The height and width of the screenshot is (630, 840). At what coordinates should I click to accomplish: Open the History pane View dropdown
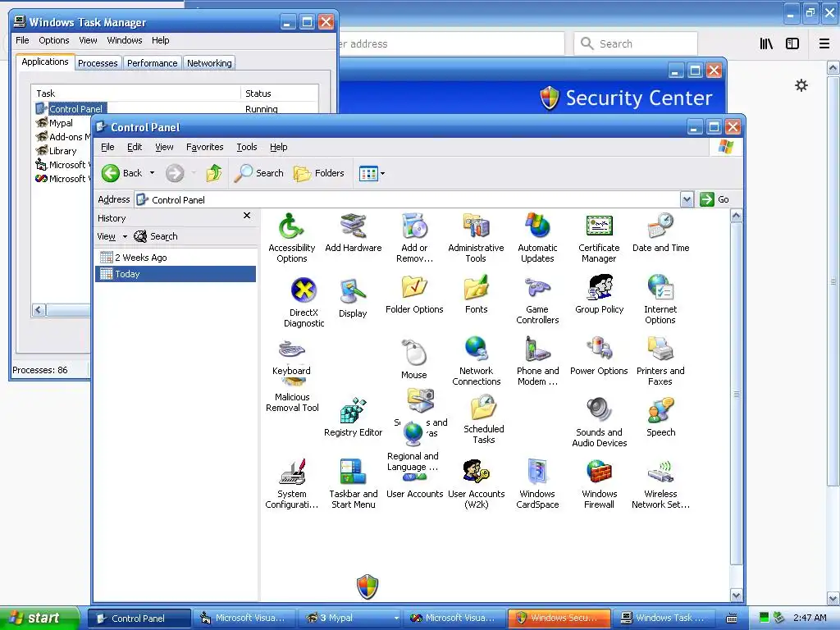(x=112, y=236)
